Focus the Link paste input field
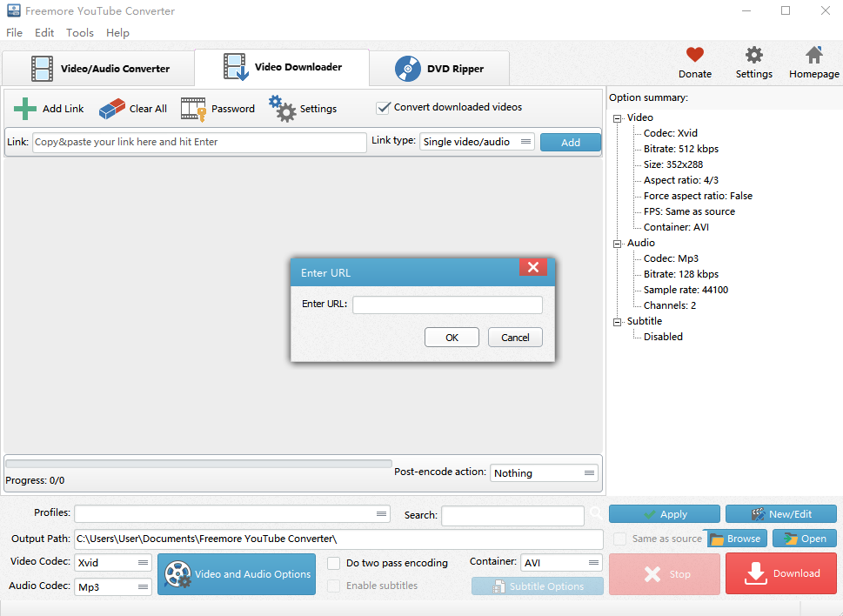Image resolution: width=843 pixels, height=616 pixels. pos(199,142)
